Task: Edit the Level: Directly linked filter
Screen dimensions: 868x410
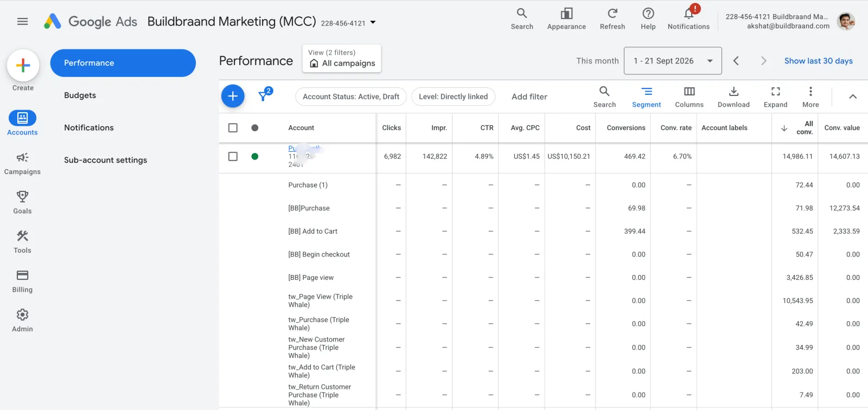Action: [454, 97]
